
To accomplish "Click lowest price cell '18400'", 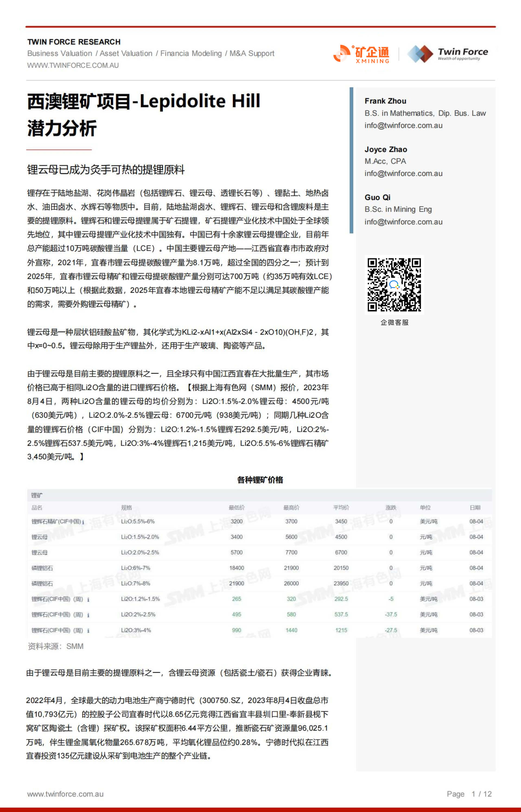I will (x=236, y=568).
